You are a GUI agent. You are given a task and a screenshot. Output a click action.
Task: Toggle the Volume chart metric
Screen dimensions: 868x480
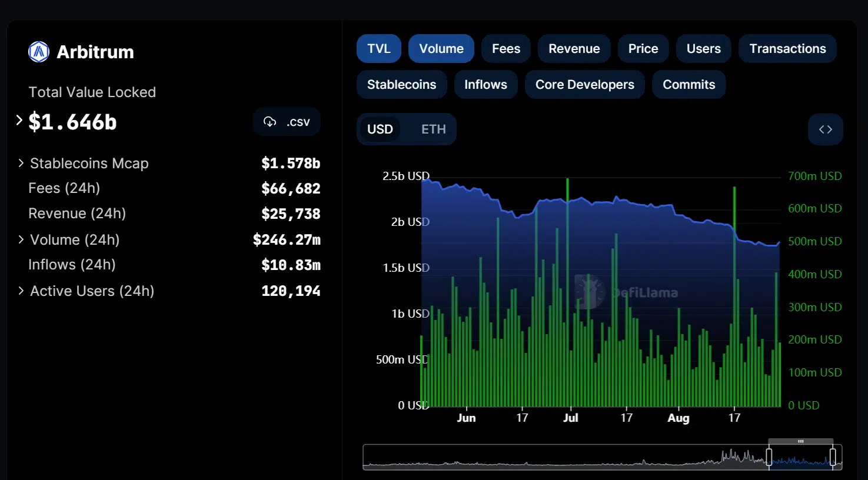[441, 49]
